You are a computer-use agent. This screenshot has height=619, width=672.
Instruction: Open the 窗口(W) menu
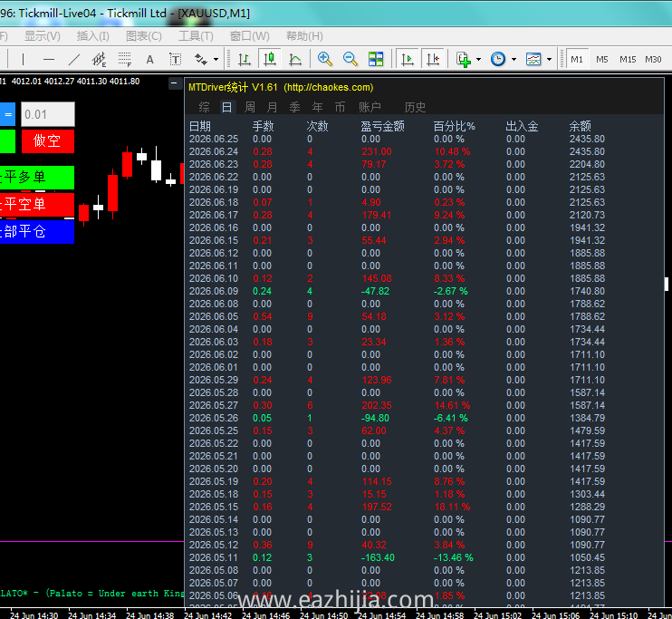click(249, 36)
